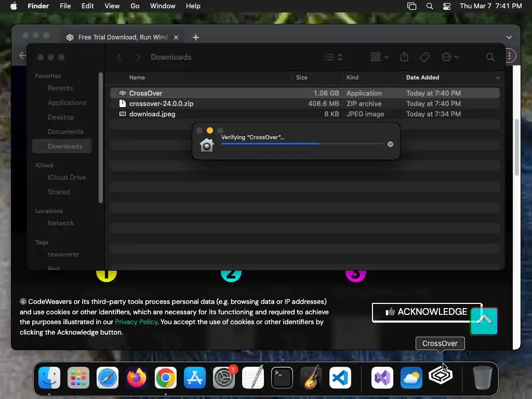Open Launchpad in the Dock

[x=78, y=378]
